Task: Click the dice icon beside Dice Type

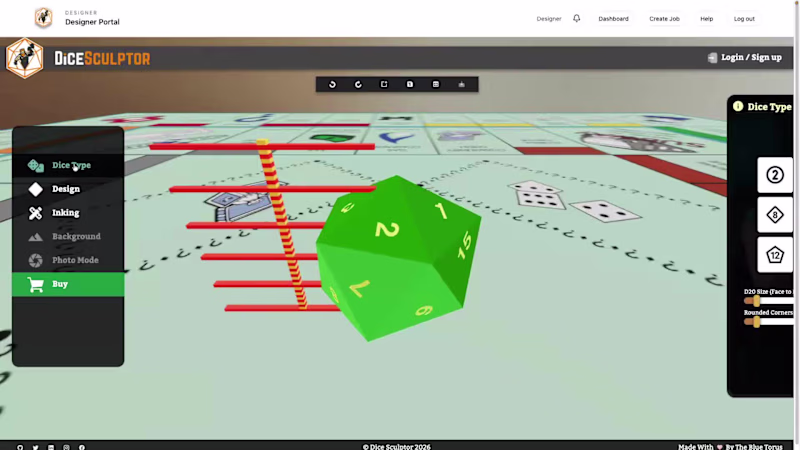Action: (x=36, y=165)
